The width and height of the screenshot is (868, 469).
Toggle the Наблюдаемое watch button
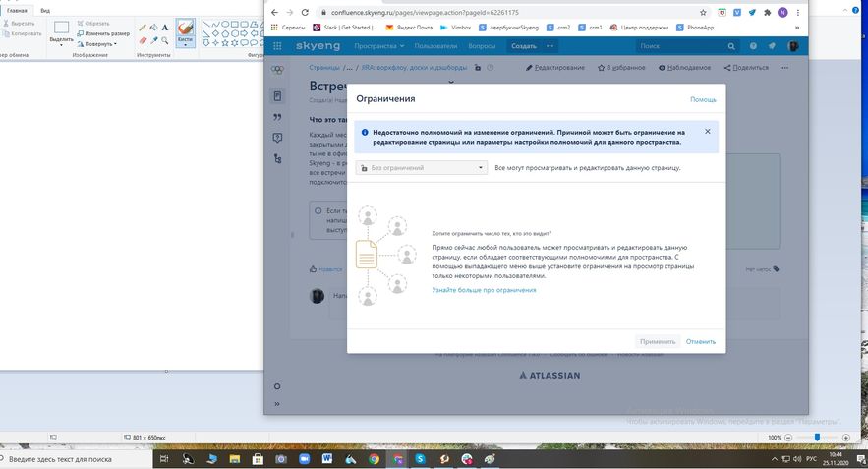(685, 68)
